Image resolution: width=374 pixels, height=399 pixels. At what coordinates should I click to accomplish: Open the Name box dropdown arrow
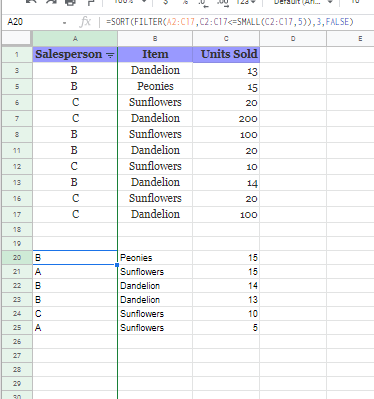pyautogui.click(x=64, y=23)
